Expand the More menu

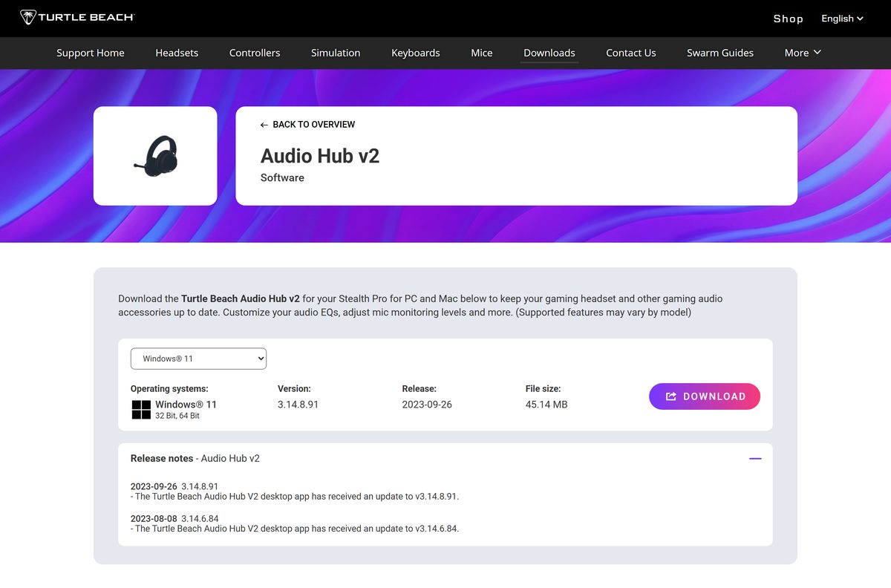click(x=803, y=53)
